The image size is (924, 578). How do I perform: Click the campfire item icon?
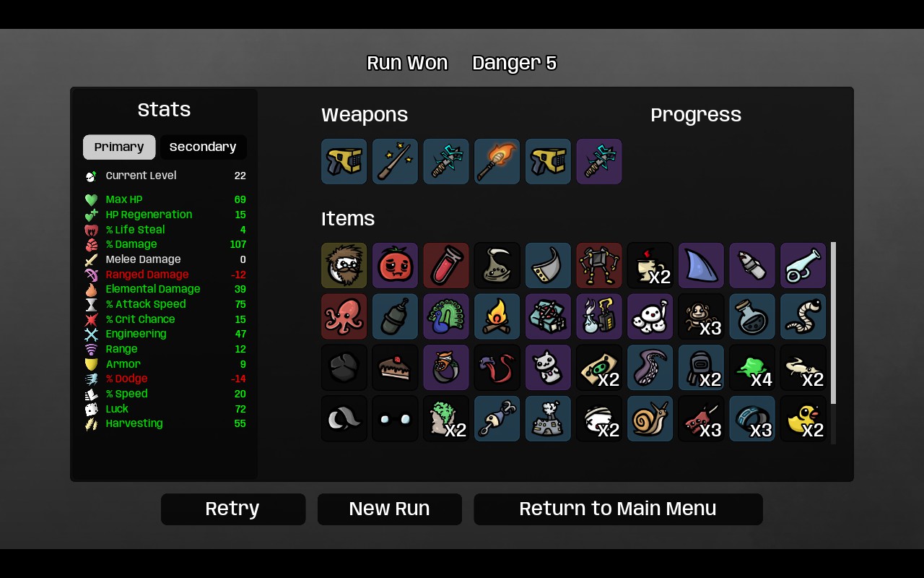(497, 316)
